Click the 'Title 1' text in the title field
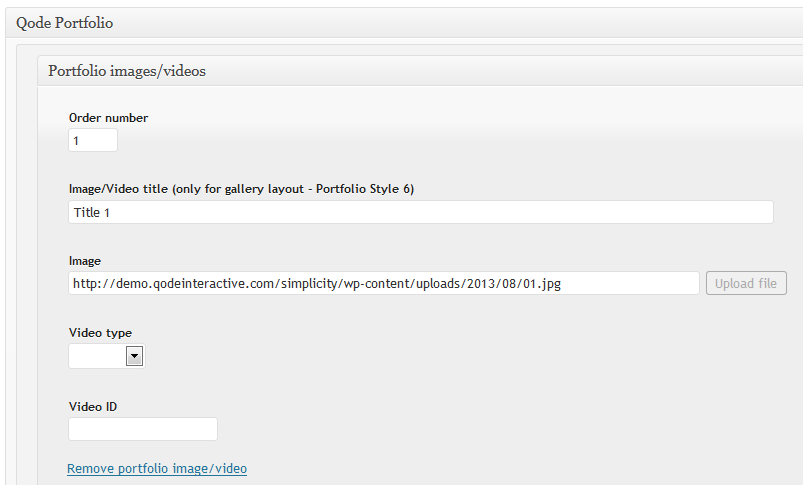 [x=92, y=212]
